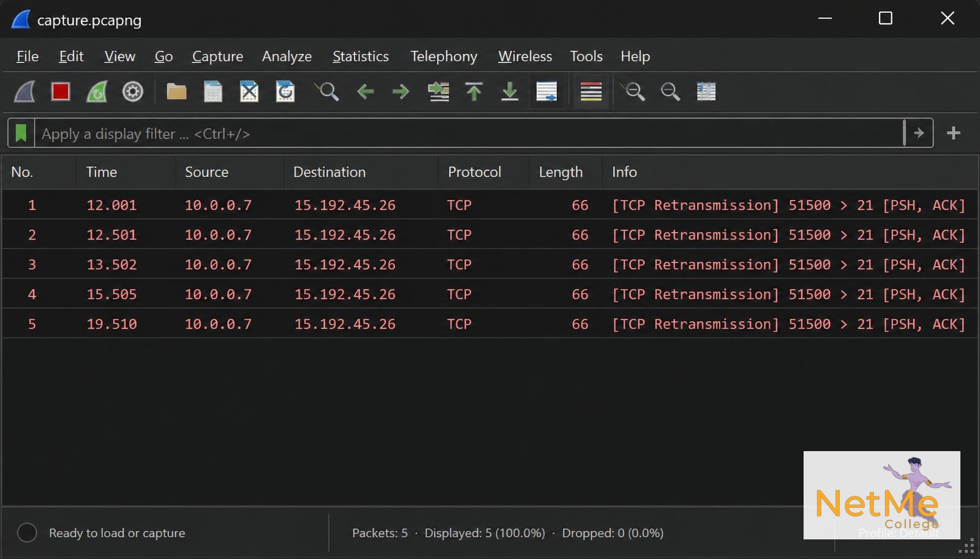Restart the current capture (green fin)

pyautogui.click(x=97, y=92)
